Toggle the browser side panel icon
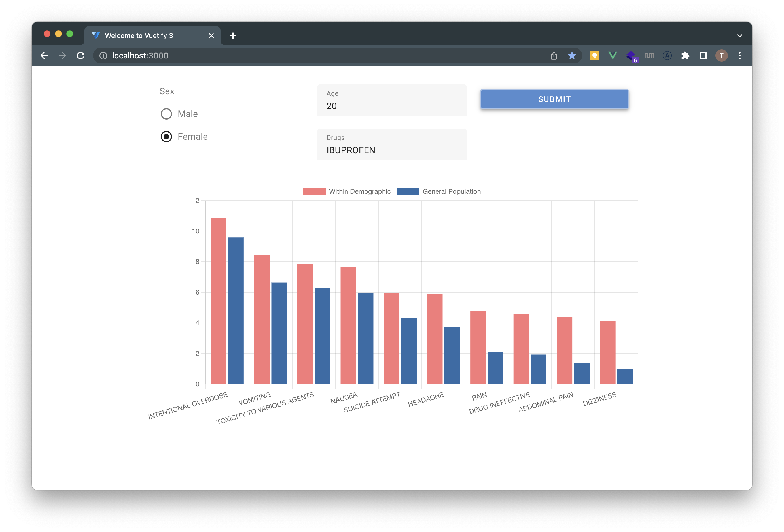Screen dimensions: 784x532 pos(704,56)
